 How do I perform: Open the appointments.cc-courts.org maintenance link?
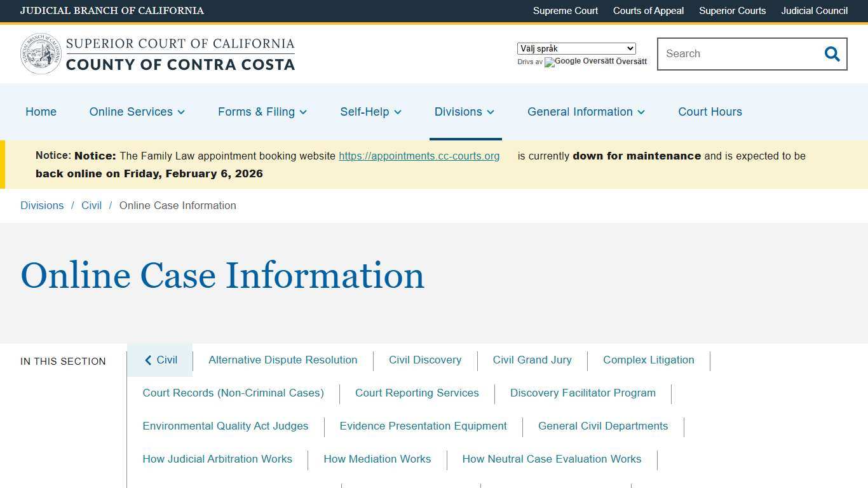pyautogui.click(x=419, y=156)
